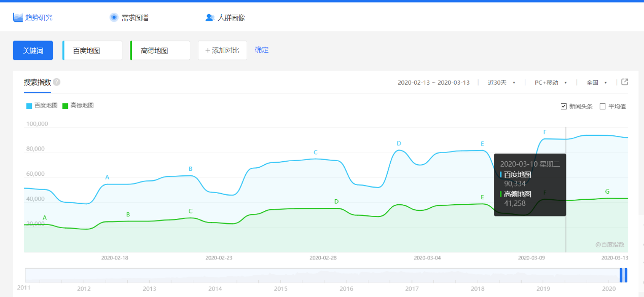Click the right handle of the year range slider
644x297 pixels.
(x=627, y=274)
